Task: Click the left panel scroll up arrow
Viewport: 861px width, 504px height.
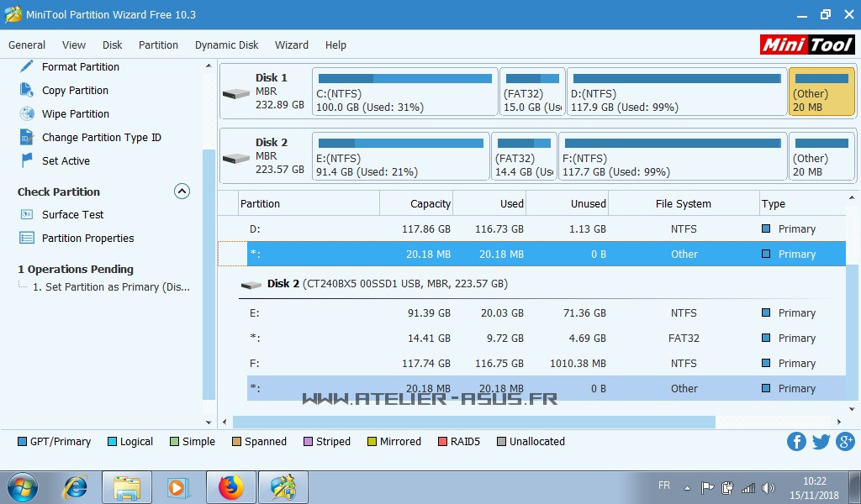Action: [209, 66]
